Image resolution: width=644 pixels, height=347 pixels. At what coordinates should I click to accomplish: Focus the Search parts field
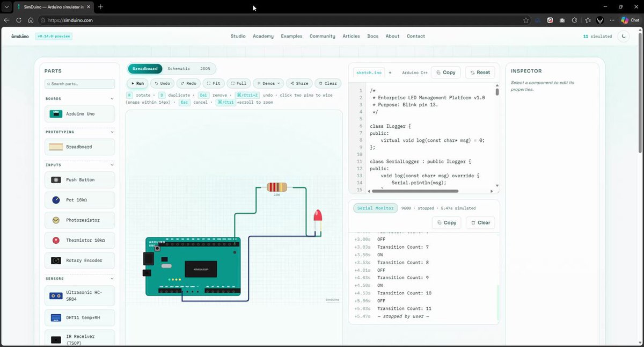(79, 84)
